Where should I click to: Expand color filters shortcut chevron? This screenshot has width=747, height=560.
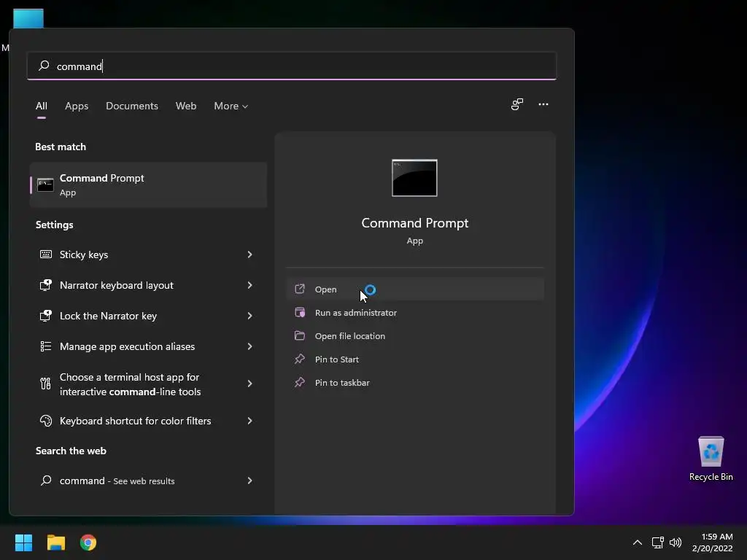pos(249,421)
